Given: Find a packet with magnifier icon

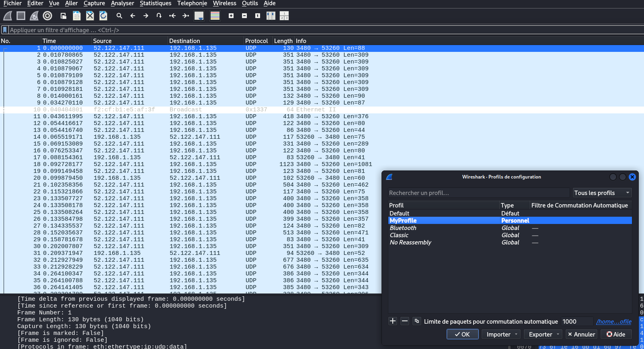Looking at the screenshot, I should [119, 16].
